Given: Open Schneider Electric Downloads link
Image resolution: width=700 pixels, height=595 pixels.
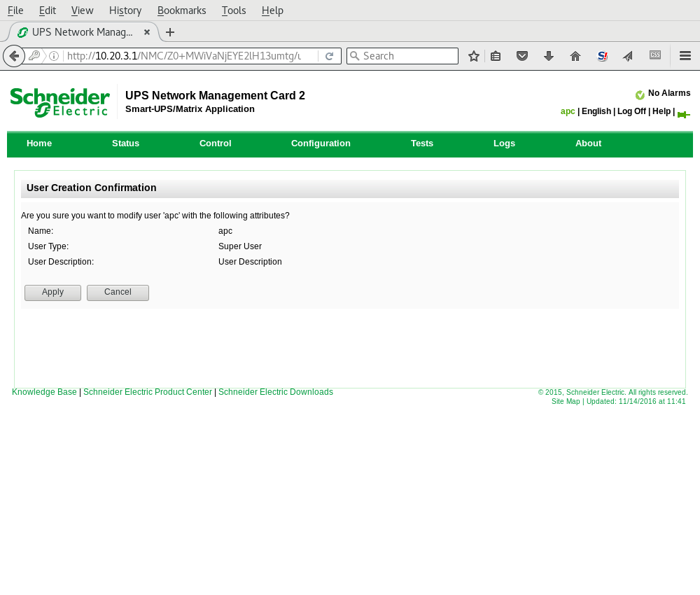Looking at the screenshot, I should (275, 392).
